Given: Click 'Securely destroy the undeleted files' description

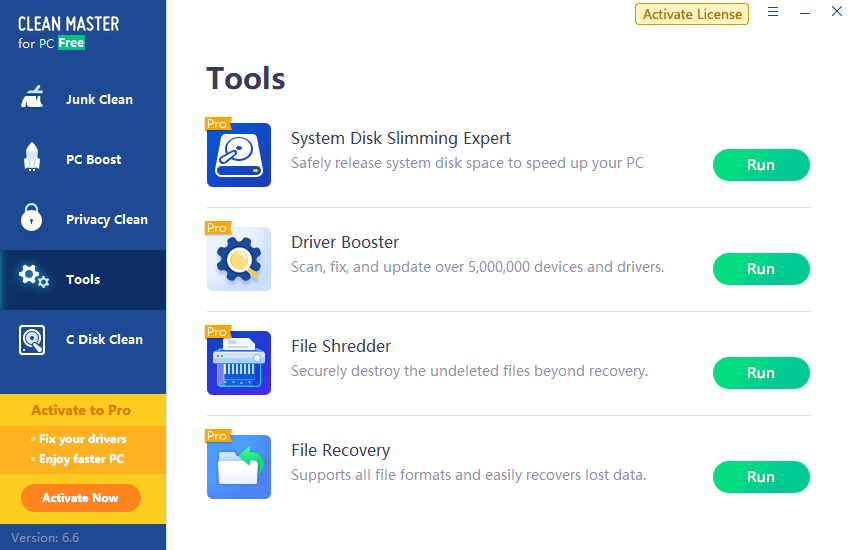Looking at the screenshot, I should coord(469,371).
